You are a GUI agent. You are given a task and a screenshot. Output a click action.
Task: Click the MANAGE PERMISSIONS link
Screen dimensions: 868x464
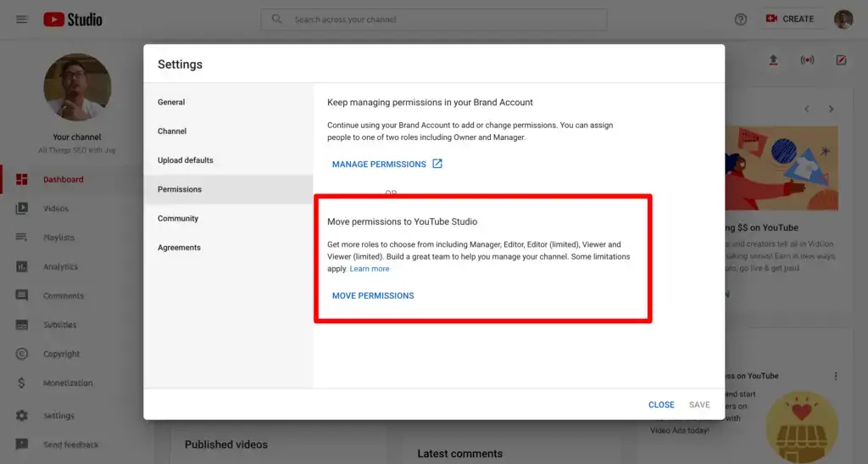[379, 164]
